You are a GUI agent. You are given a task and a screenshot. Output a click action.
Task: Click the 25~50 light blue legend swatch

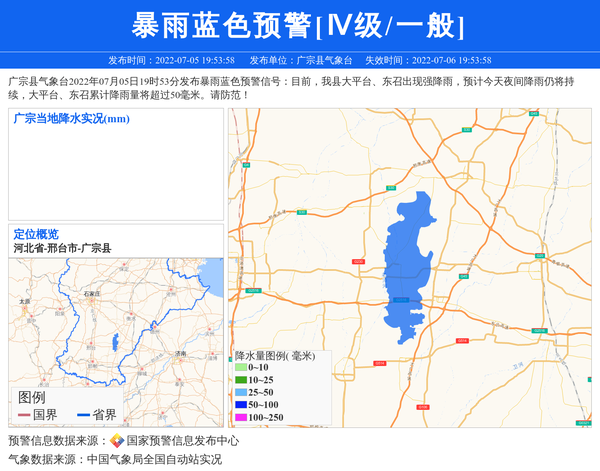240,392
